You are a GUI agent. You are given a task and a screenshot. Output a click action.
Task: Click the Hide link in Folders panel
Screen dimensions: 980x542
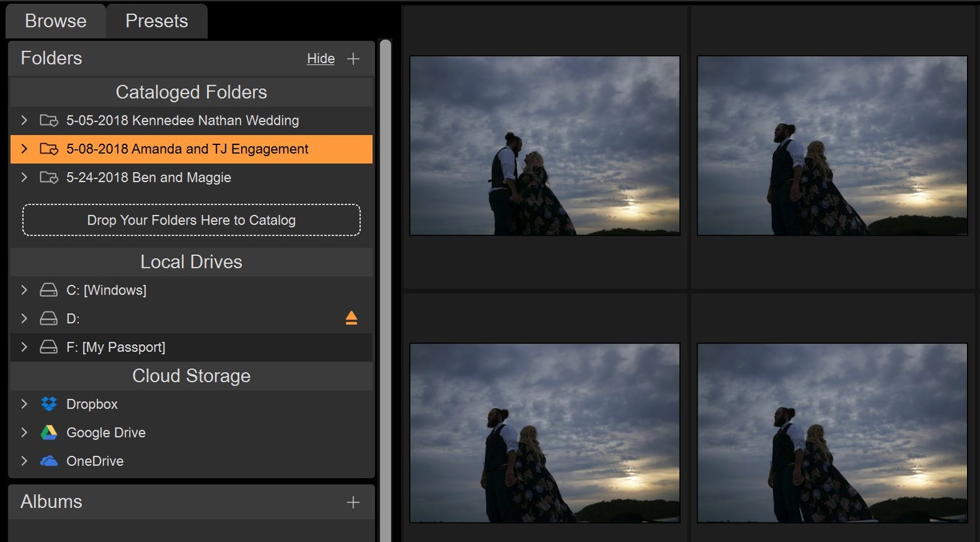coord(321,59)
